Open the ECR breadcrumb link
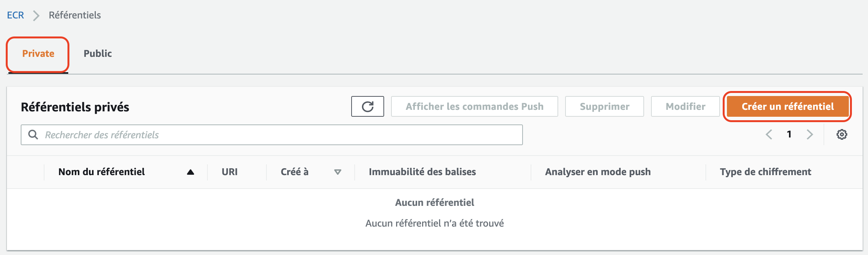The height and width of the screenshot is (255, 868). click(15, 15)
